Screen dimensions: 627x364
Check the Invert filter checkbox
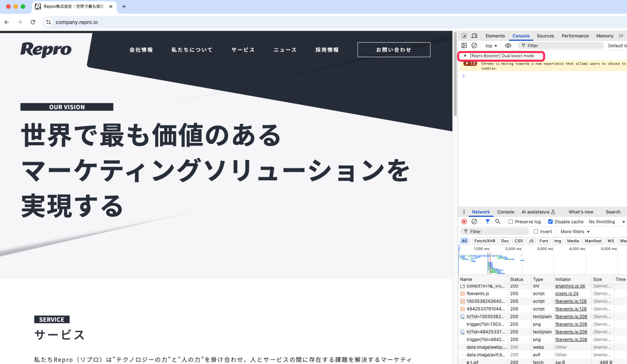click(x=536, y=232)
